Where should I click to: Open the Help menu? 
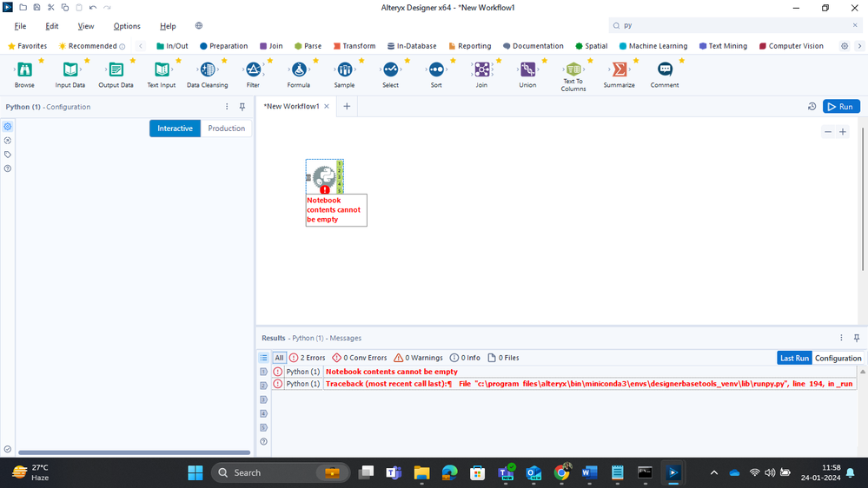[168, 26]
